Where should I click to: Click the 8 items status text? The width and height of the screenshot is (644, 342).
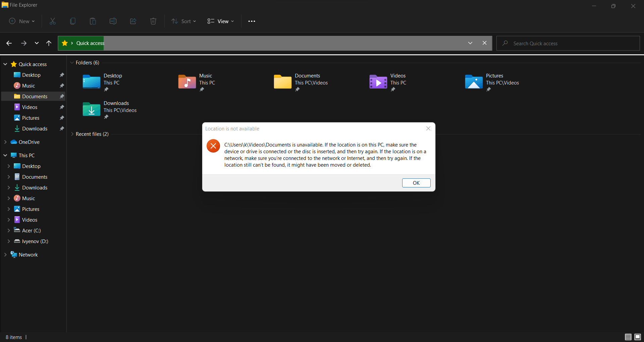[x=14, y=337]
